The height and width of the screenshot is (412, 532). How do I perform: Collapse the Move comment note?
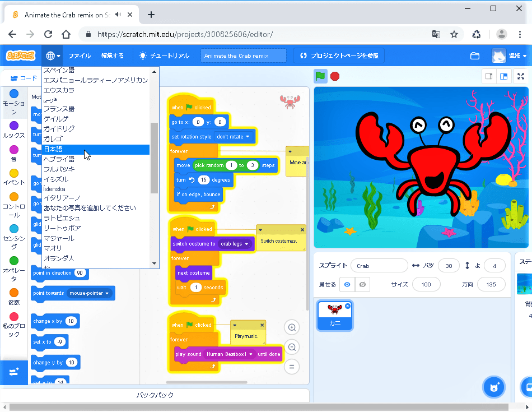coord(290,151)
